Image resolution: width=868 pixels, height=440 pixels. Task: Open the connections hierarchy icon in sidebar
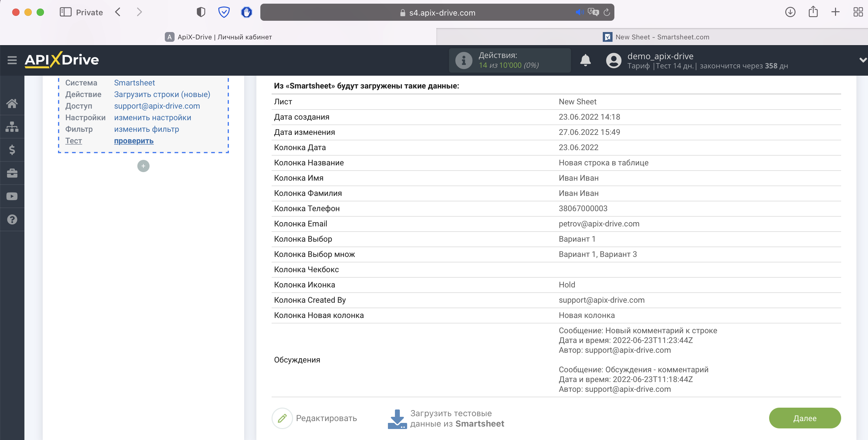pos(12,127)
